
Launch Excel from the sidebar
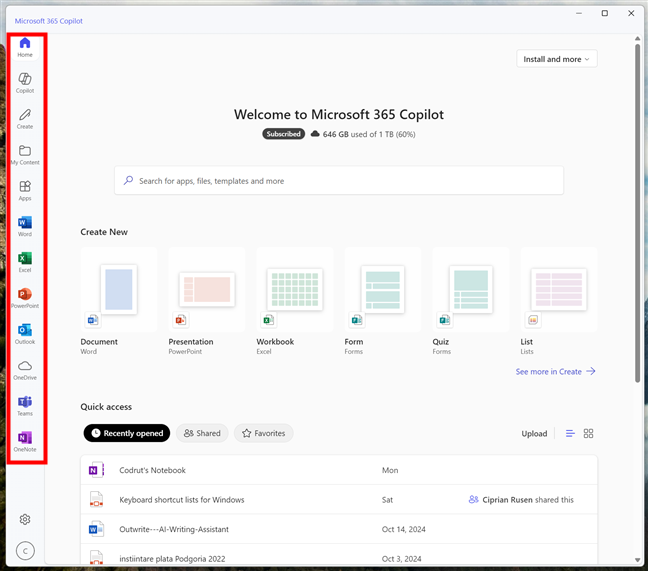pyautogui.click(x=25, y=262)
